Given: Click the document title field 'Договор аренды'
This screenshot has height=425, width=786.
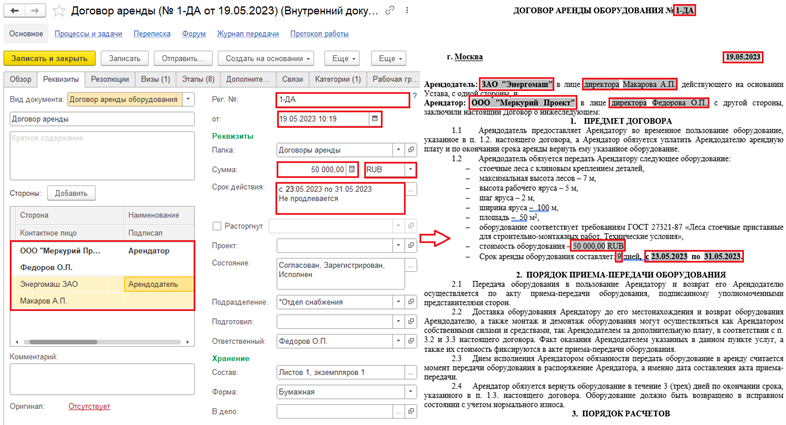Looking at the screenshot, I should click(102, 119).
